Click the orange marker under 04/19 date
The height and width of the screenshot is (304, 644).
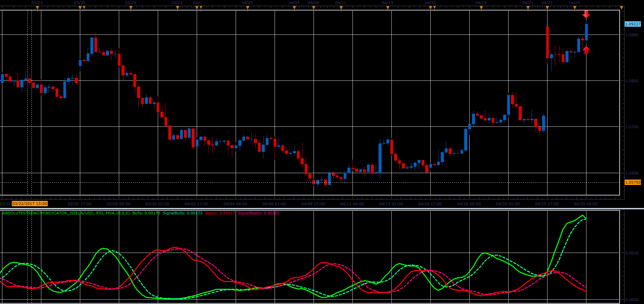[x=481, y=8]
